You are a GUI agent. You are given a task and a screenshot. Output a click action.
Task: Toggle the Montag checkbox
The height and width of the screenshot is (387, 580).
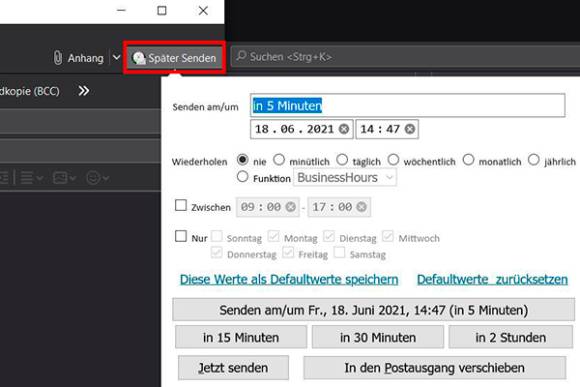coord(273,236)
